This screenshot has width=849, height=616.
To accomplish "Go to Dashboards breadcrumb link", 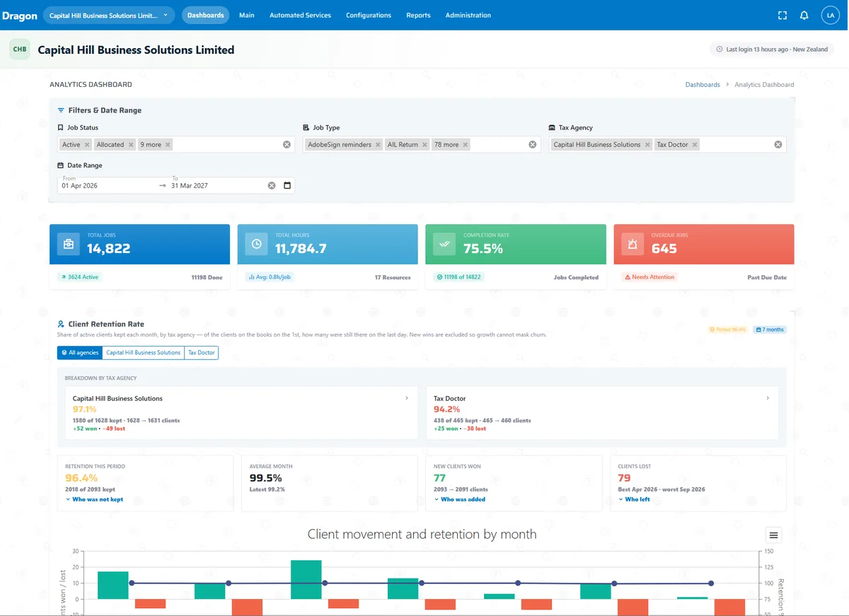I will 703,84.
